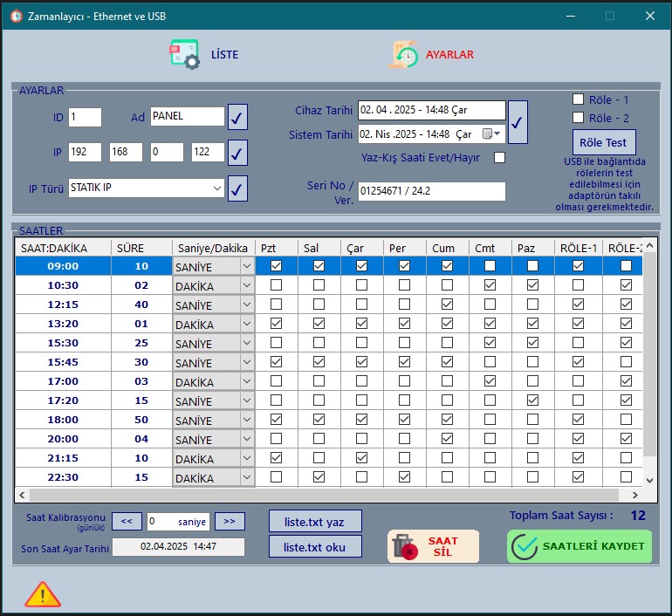The height and width of the screenshot is (616, 672).
Task: Open unit dropdown for 22:30 row
Action: [x=247, y=477]
